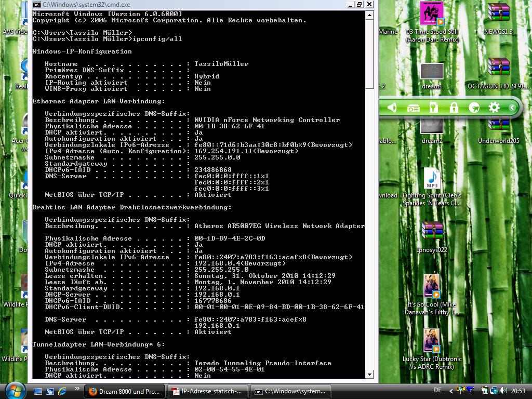Launch Internet Explorer from Quick Launch
The height and width of the screenshot is (399, 532).
pos(62,391)
